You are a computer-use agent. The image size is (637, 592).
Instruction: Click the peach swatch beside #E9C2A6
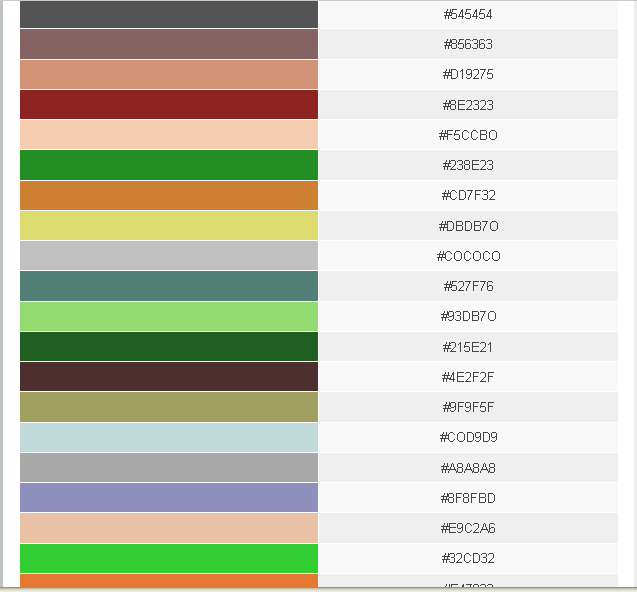tap(168, 528)
